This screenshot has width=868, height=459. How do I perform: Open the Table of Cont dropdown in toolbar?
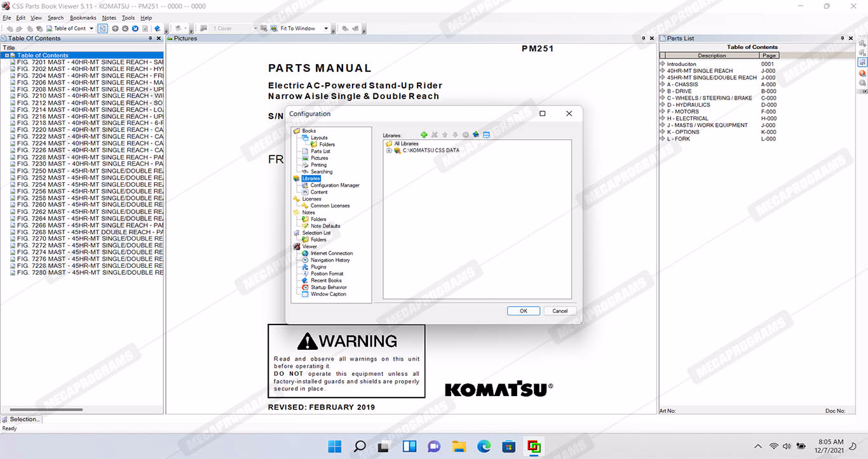92,29
